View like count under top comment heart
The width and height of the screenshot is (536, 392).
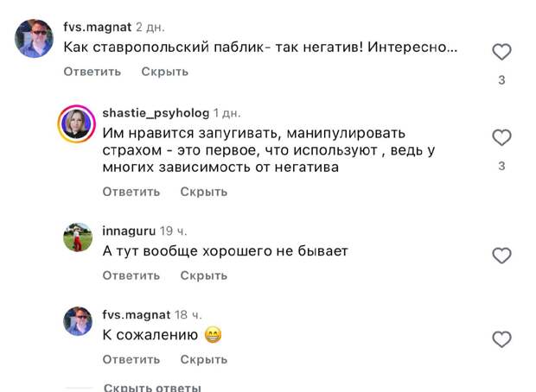(501, 80)
